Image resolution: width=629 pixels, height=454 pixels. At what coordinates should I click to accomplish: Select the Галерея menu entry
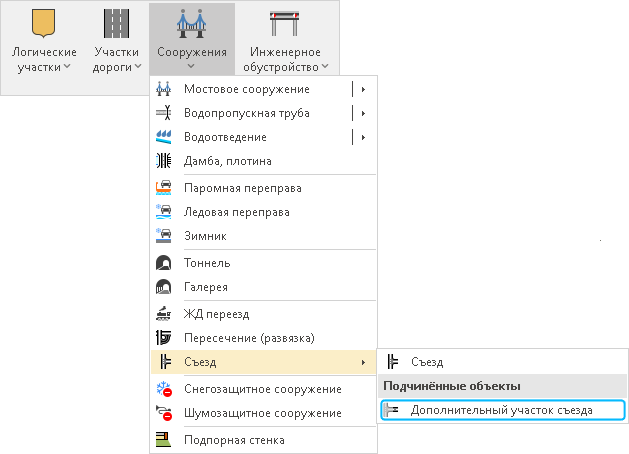(264, 287)
